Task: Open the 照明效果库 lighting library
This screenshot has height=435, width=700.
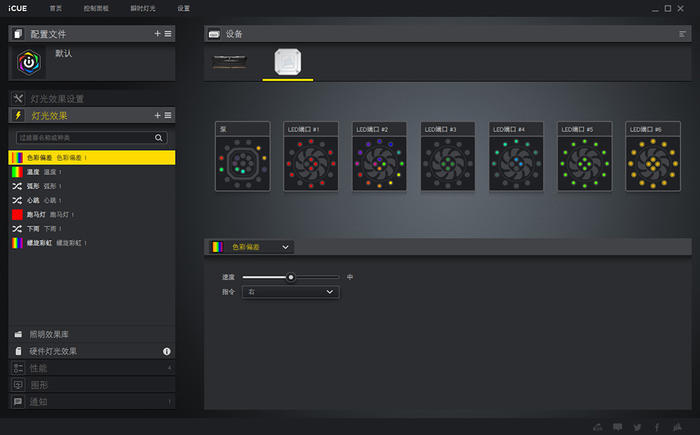Action: pos(92,334)
